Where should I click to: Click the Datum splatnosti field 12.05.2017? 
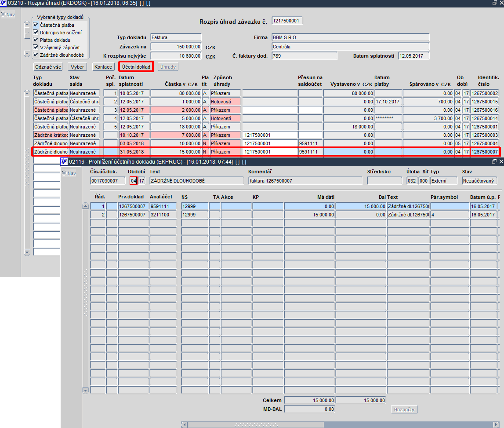pos(413,56)
